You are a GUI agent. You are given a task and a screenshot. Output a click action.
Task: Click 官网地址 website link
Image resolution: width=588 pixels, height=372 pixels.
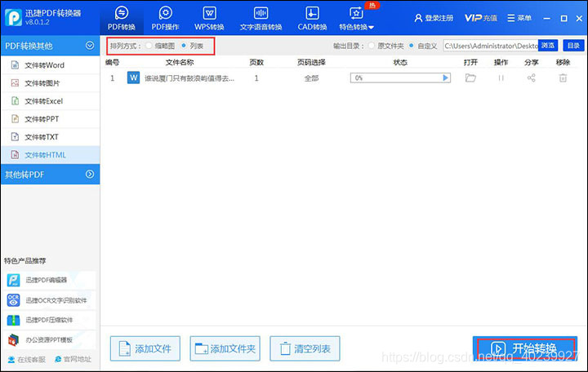click(x=73, y=359)
